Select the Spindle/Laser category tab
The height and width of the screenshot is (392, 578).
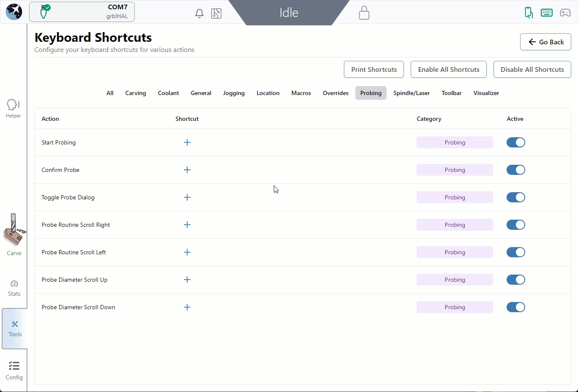[x=411, y=93]
